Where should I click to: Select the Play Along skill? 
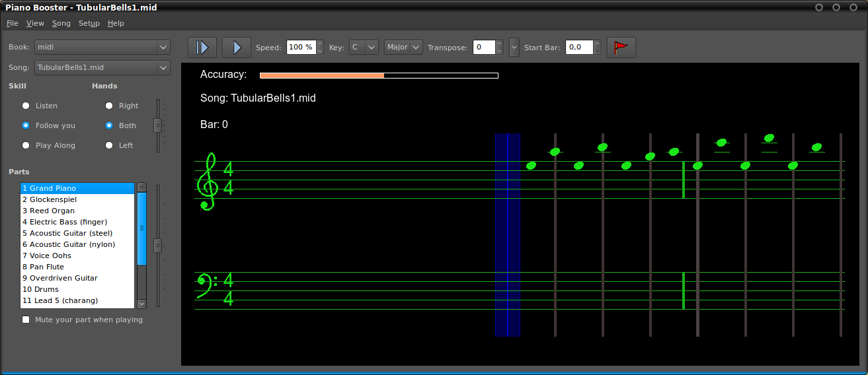pos(26,145)
